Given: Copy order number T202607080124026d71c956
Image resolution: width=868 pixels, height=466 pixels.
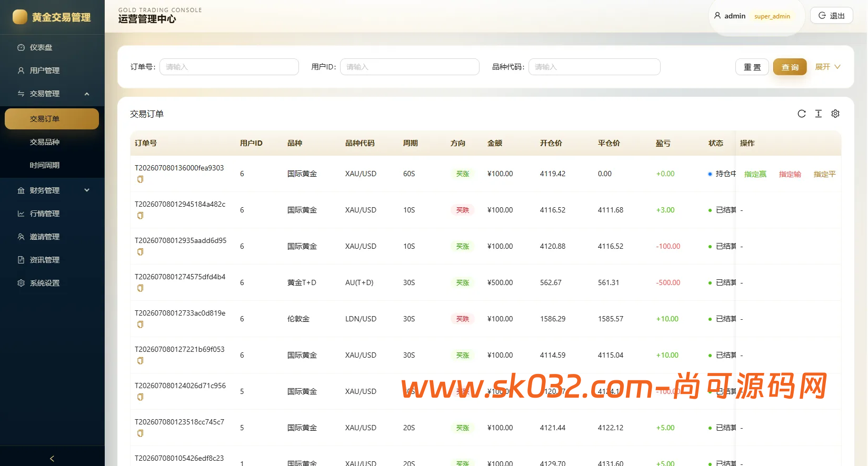Looking at the screenshot, I should tap(140, 397).
